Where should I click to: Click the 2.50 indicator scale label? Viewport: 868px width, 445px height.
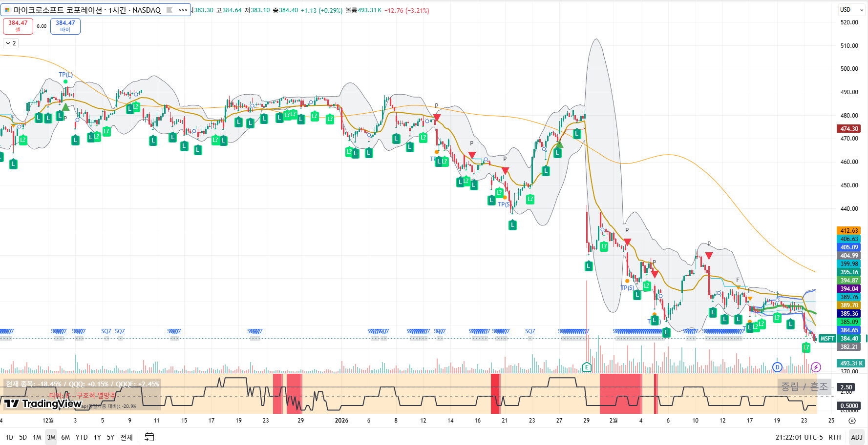[847, 387]
